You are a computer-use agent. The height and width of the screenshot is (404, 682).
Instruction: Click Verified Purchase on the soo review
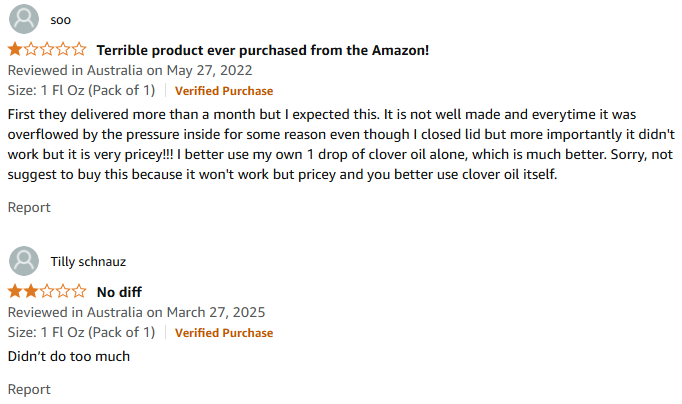point(224,91)
